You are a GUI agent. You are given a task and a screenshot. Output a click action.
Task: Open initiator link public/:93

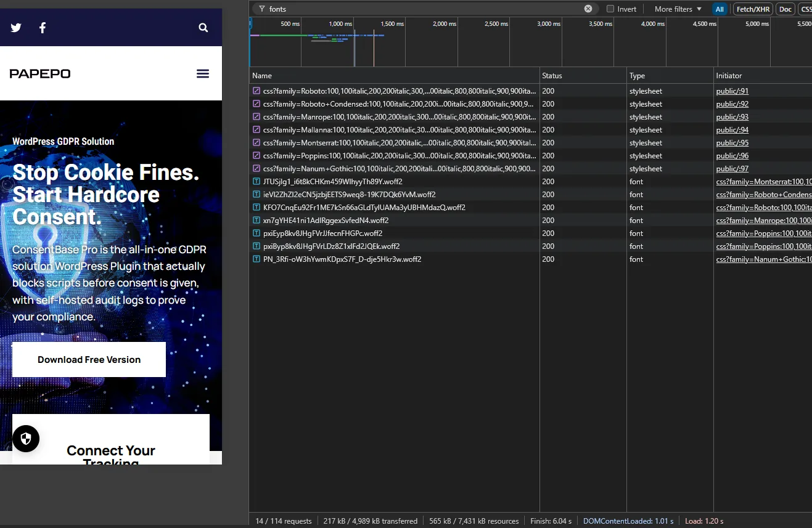point(732,117)
